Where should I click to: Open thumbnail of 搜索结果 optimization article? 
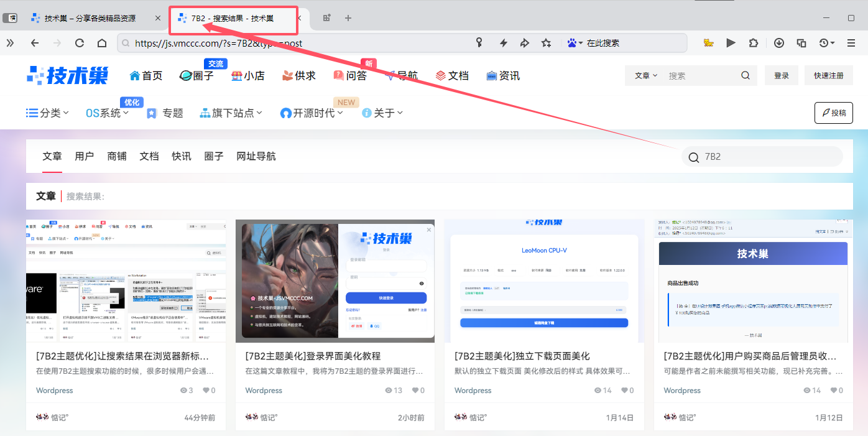pos(126,281)
